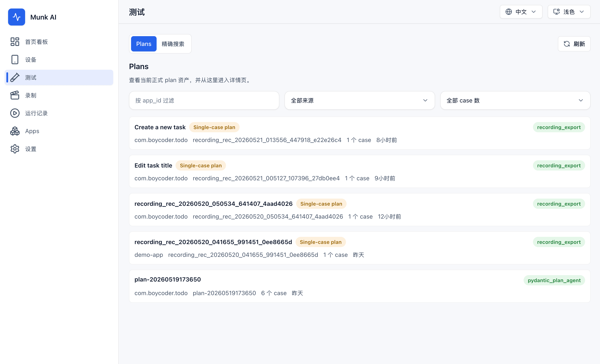Image resolution: width=600 pixels, height=364 pixels.
Task: Click the Munk AI logo icon
Action: [x=17, y=17]
